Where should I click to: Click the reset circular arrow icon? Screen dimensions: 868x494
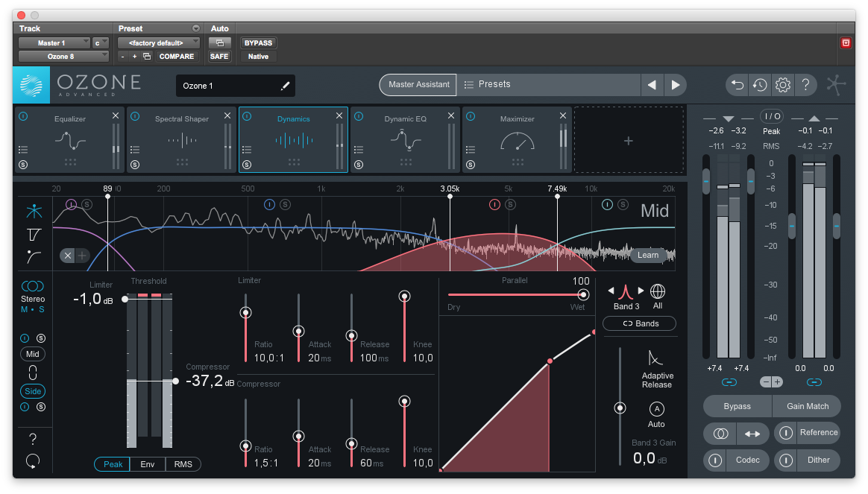[x=33, y=460]
